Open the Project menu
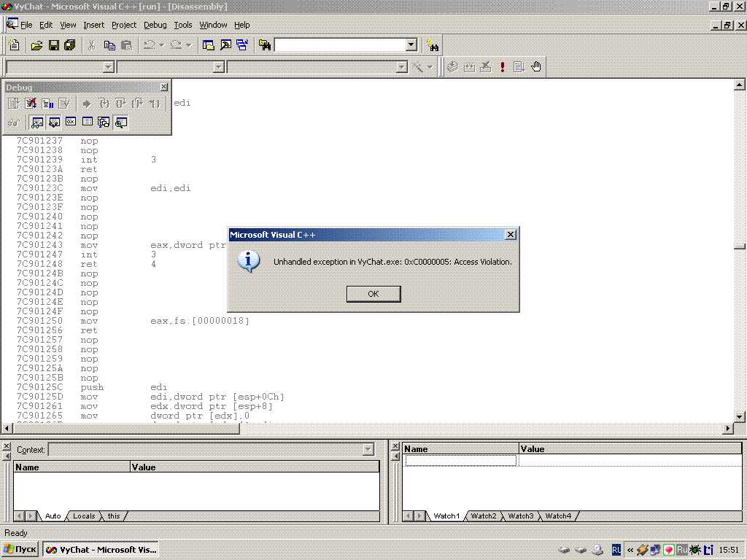747x560 pixels. [124, 25]
